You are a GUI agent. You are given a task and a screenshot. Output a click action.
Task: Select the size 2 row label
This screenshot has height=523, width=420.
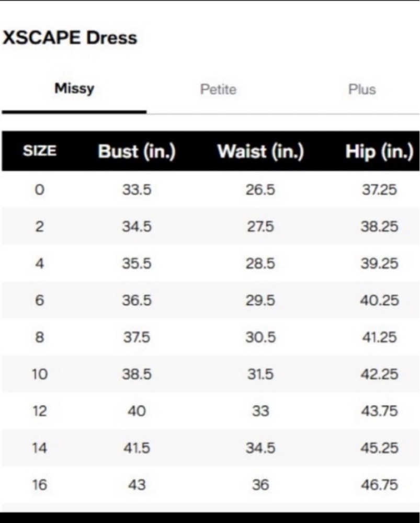click(x=39, y=227)
